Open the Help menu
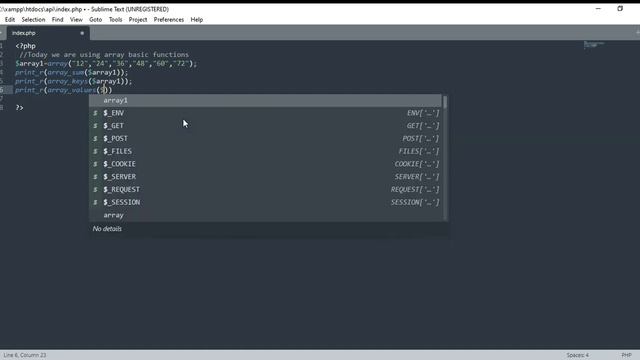 click(197, 20)
